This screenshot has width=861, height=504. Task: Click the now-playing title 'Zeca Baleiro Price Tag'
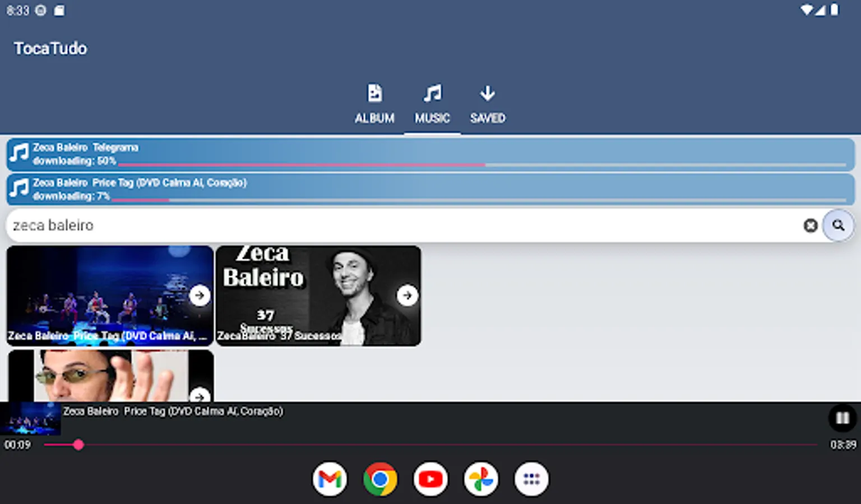pos(173,411)
